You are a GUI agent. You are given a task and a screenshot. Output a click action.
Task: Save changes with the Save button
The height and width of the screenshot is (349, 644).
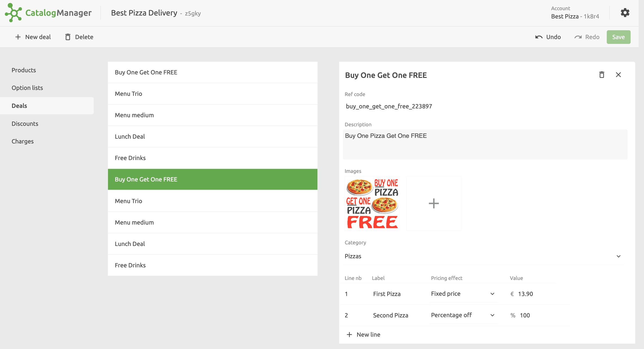pyautogui.click(x=619, y=37)
